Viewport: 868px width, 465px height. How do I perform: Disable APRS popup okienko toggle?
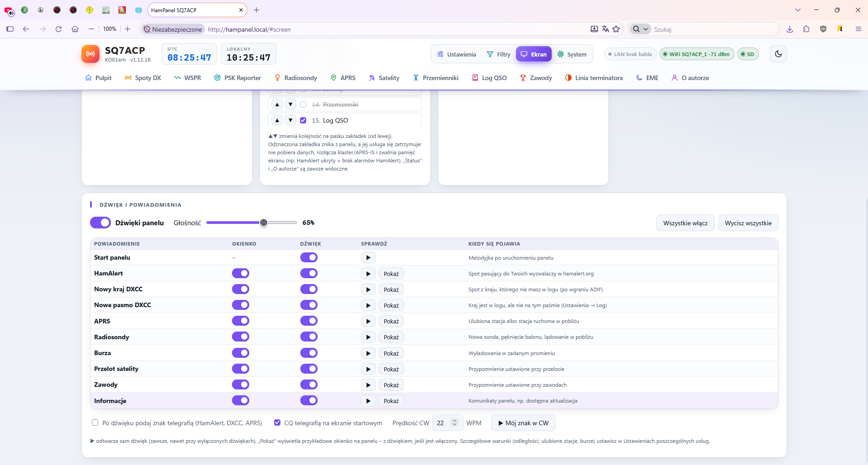tap(241, 321)
